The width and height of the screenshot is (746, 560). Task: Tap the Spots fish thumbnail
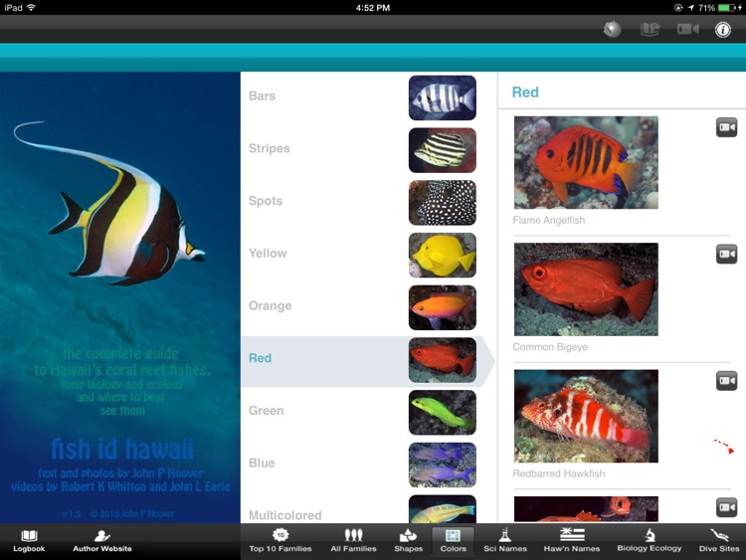(x=443, y=202)
